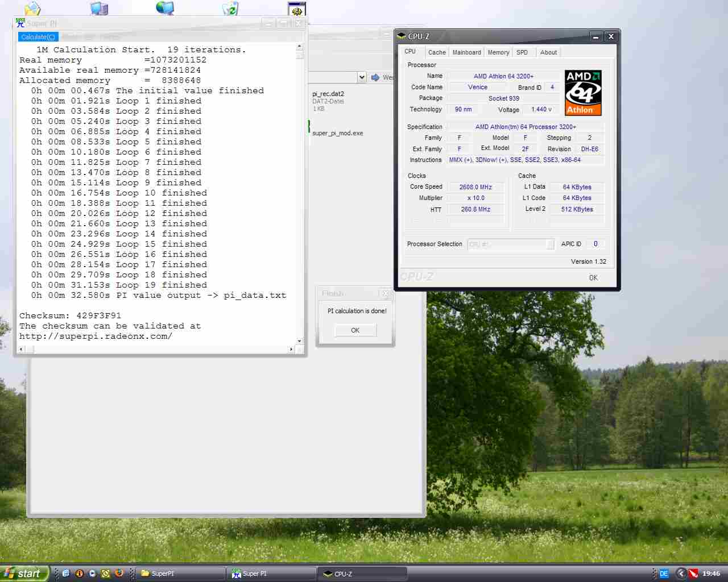
Task: Click the Technology value '90 nm'
Action: [x=463, y=110]
